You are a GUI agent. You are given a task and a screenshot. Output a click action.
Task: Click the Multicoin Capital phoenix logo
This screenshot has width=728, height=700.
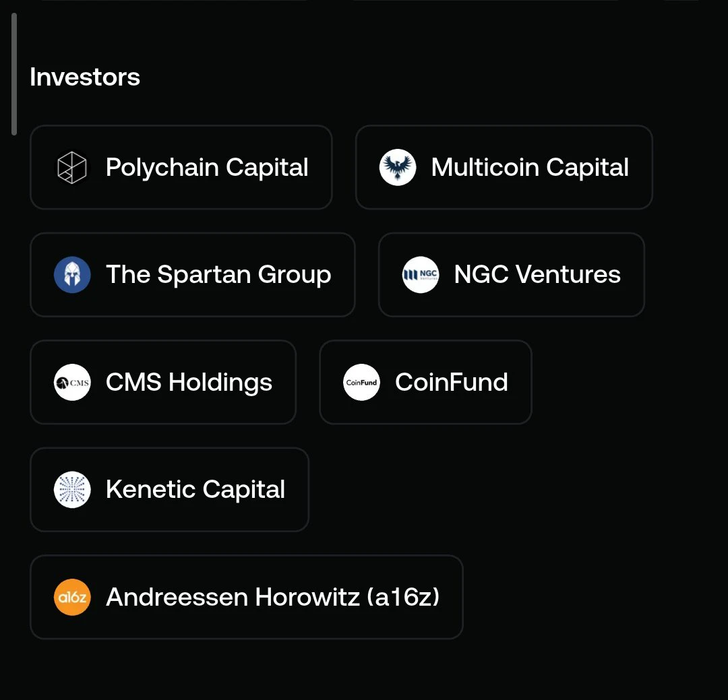(398, 167)
